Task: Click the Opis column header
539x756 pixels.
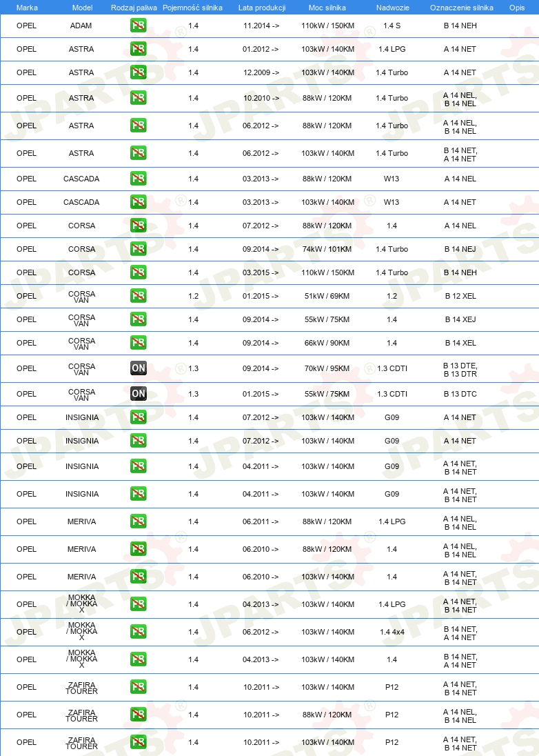Action: point(517,8)
